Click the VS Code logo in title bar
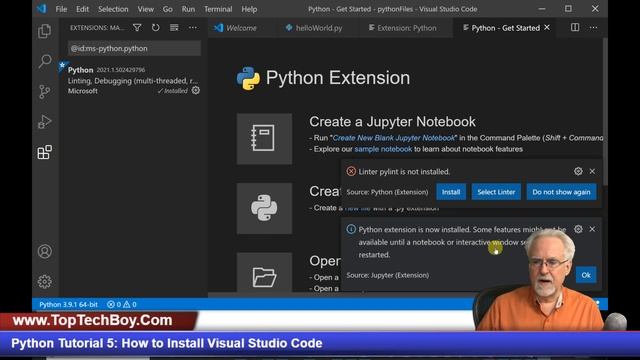Image resolution: width=640 pixels, height=360 pixels. (42, 9)
